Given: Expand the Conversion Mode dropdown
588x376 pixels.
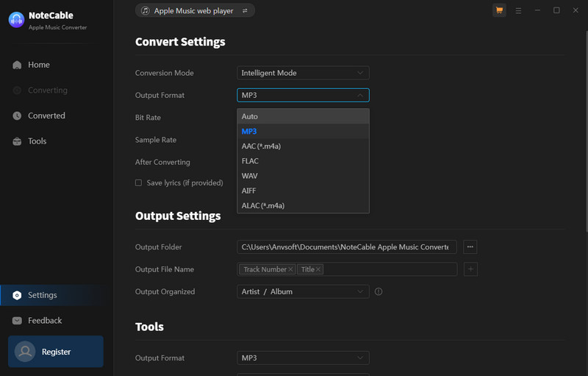Looking at the screenshot, I should (303, 73).
